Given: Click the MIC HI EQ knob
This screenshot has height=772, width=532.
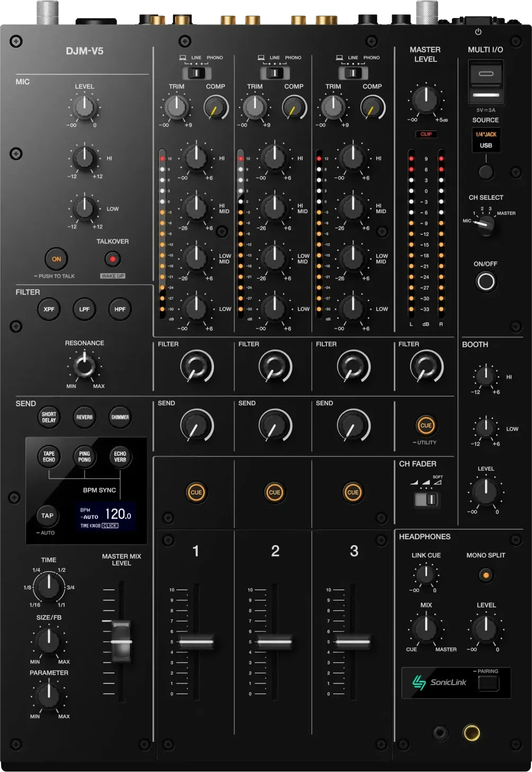Looking at the screenshot, I should coord(84,158).
